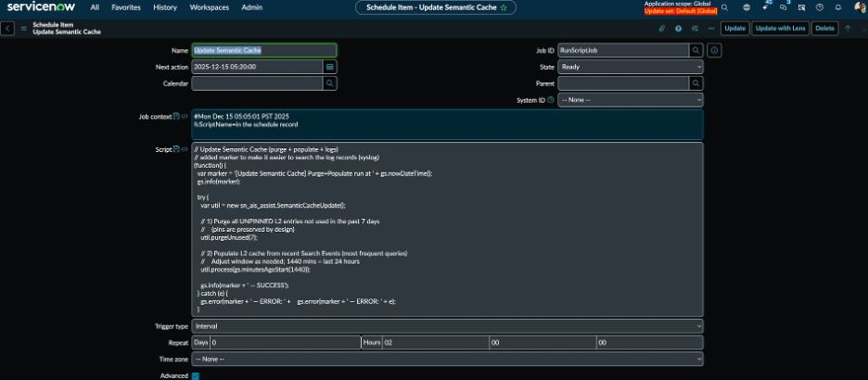Open the All menu
868x380 pixels.
click(95, 7)
